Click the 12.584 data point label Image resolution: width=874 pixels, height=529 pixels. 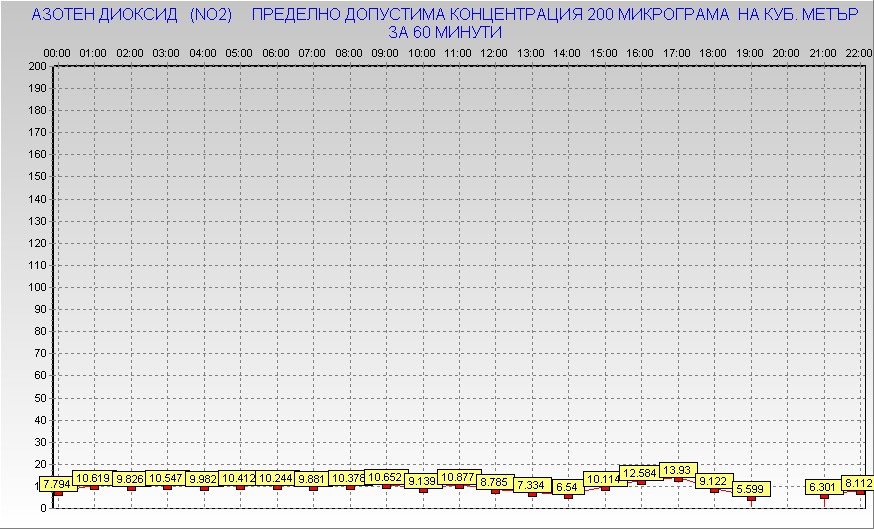tap(640, 472)
